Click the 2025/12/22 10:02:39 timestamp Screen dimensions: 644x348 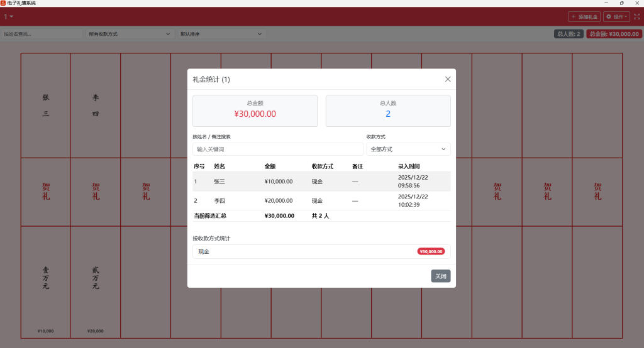413,200
